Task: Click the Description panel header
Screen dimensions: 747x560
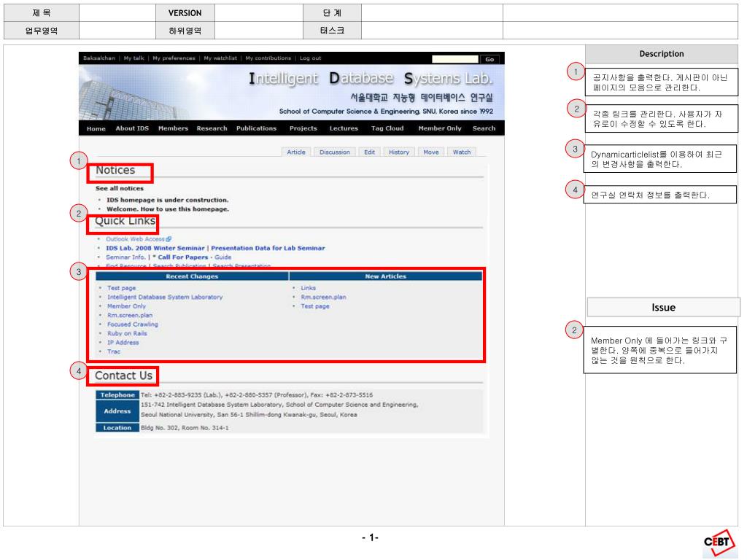Action: coord(661,54)
